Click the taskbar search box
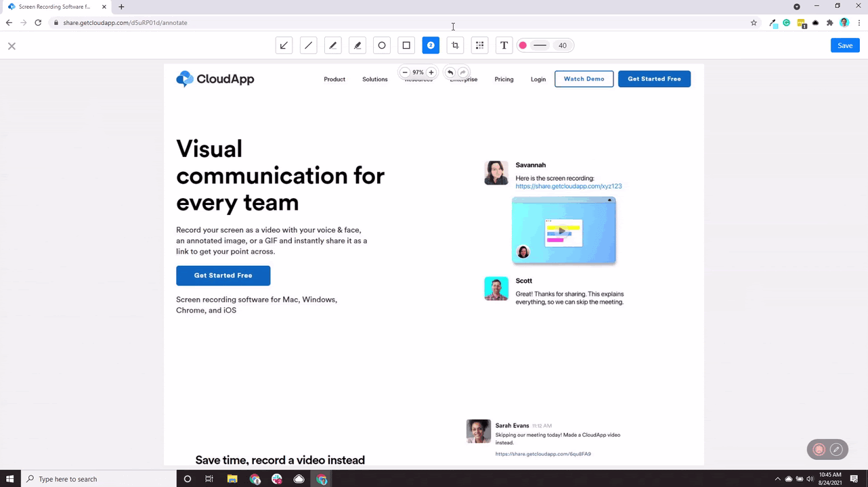 (x=97, y=479)
